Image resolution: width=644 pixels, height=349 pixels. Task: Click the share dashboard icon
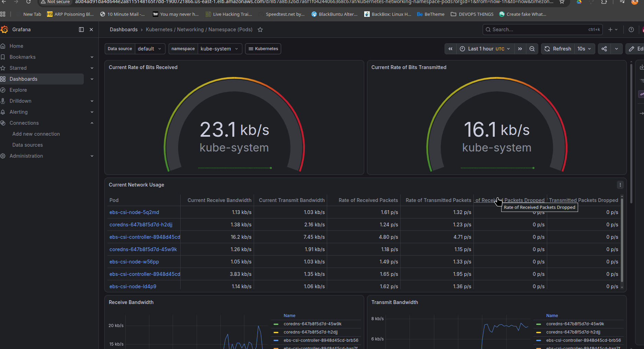click(x=604, y=49)
